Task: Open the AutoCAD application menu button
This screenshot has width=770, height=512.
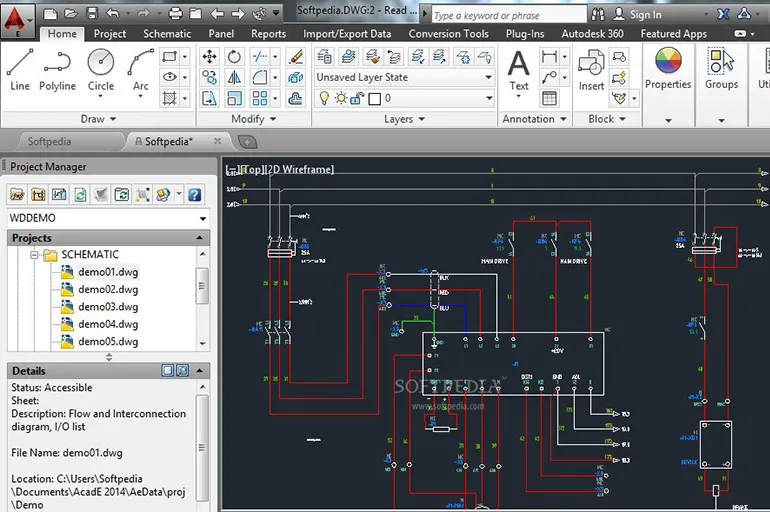Action: coord(17,22)
